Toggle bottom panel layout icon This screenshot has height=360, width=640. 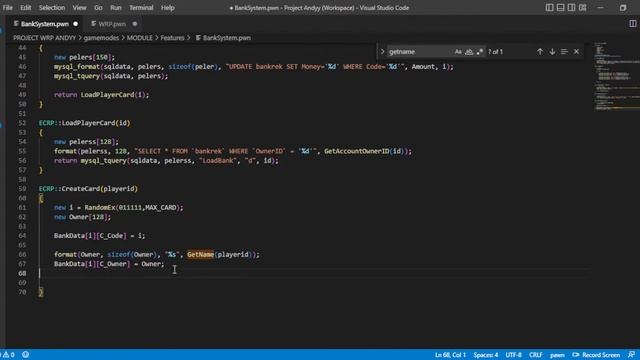pos(561,7)
